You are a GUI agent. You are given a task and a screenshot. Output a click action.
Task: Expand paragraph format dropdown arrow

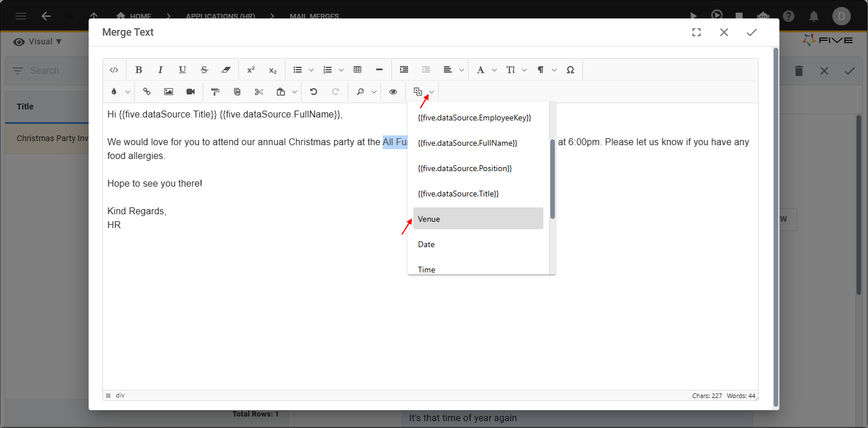pos(554,70)
